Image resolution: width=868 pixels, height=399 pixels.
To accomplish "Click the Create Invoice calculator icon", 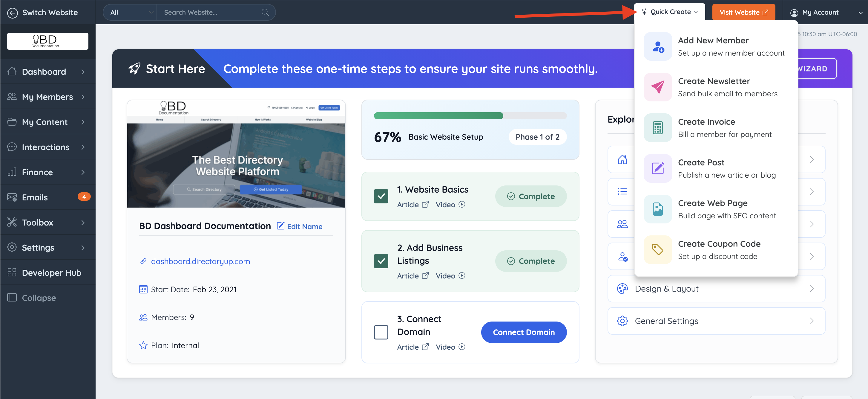I will coord(657,128).
